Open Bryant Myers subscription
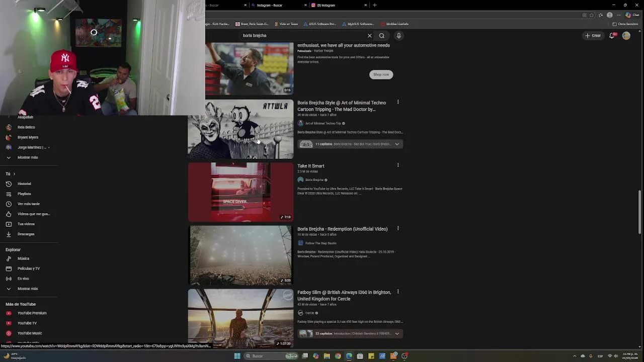 (29, 137)
